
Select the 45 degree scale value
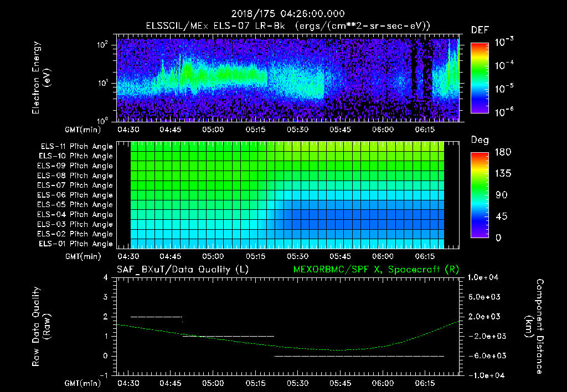(x=502, y=216)
